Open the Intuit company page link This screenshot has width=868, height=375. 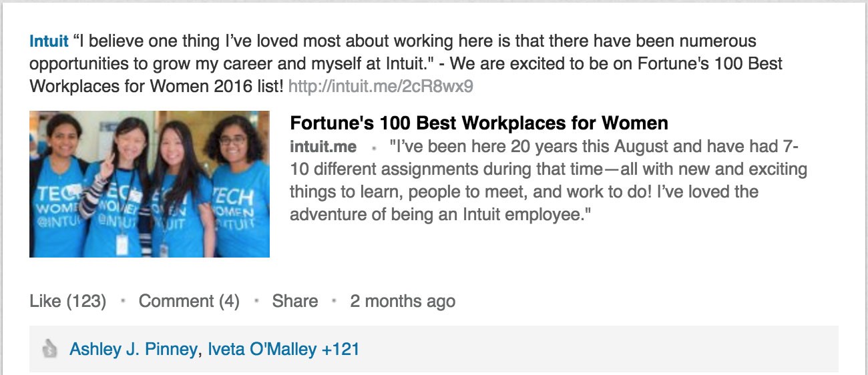pyautogui.click(x=49, y=41)
